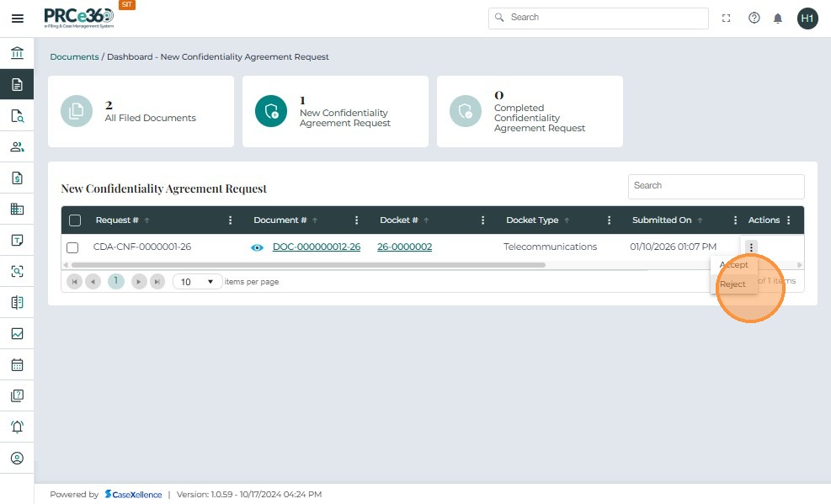
Task: View document DOC-000000012-26 with eye icon
Action: [257, 247]
